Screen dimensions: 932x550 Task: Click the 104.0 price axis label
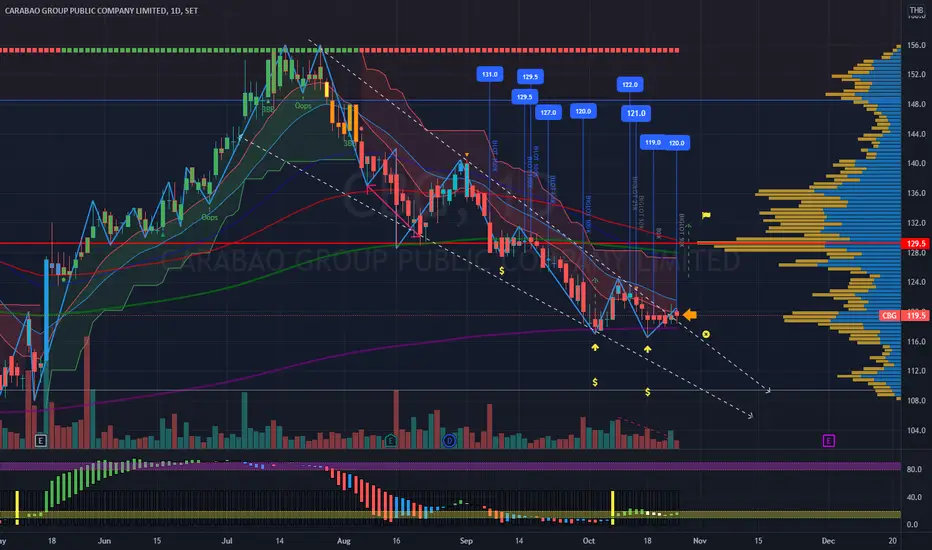[x=916, y=430]
